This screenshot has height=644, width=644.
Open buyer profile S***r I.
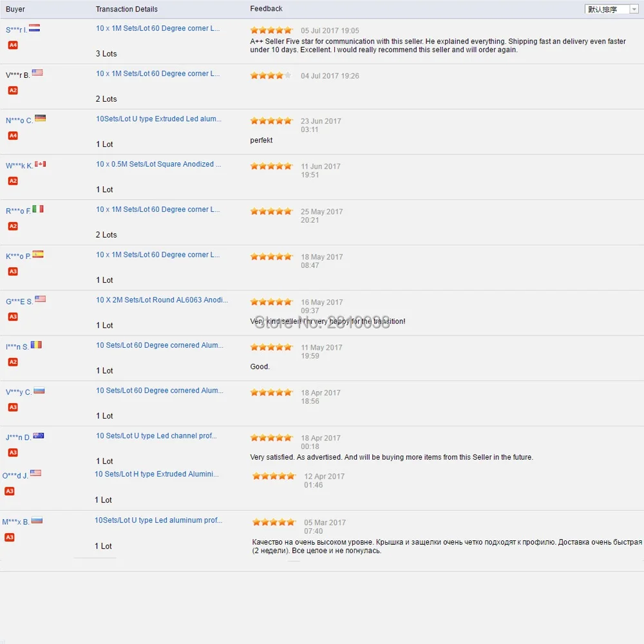(17, 30)
